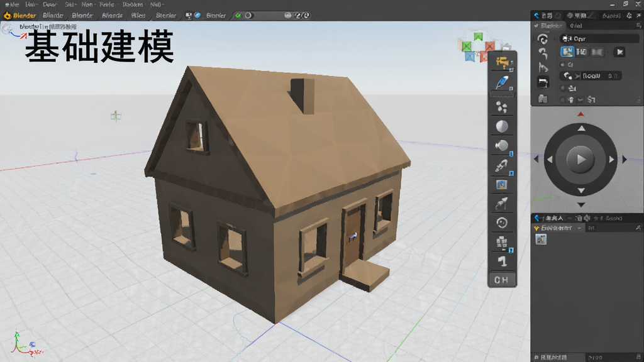Click the white up arrow on the navigation pad
The width and height of the screenshot is (644, 362).
point(581,128)
